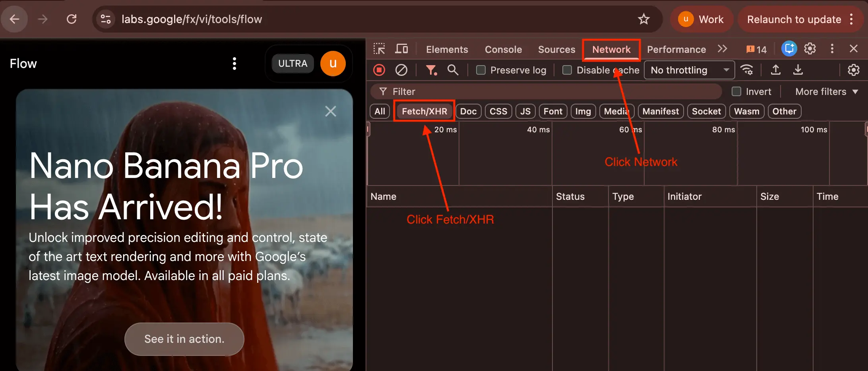Export network log as HAR
Viewport: 868px width, 371px height.
point(798,70)
